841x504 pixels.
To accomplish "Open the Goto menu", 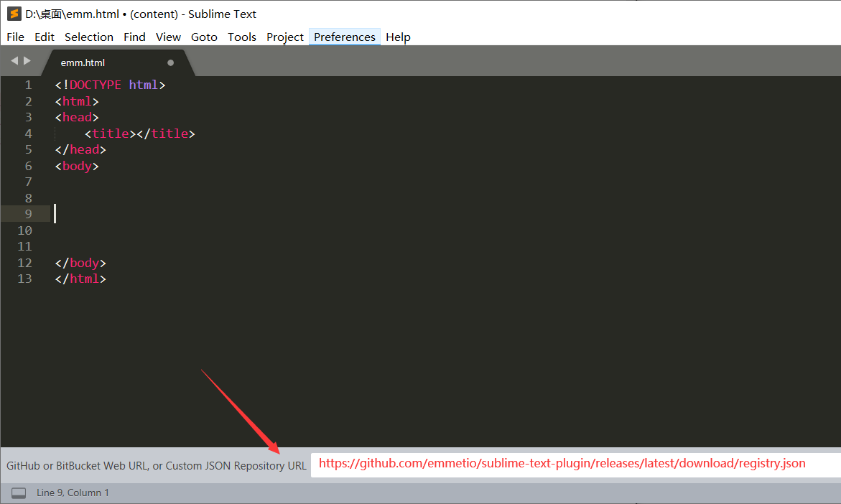I will click(x=204, y=37).
